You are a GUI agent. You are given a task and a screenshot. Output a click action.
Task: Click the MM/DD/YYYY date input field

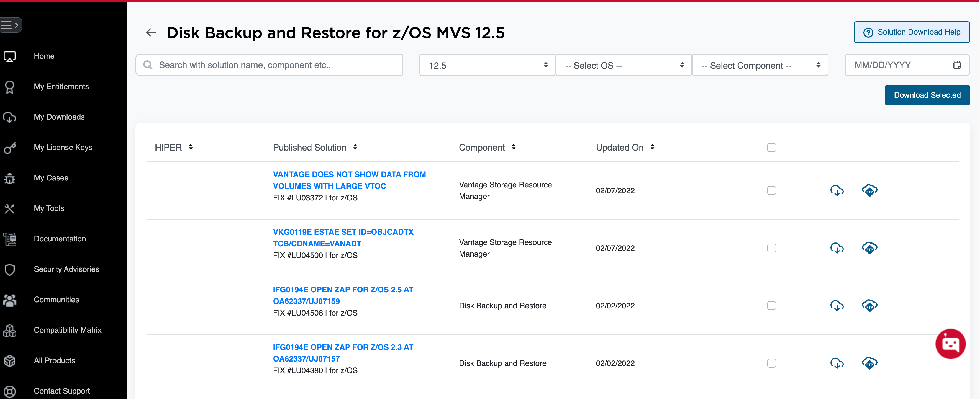(907, 65)
